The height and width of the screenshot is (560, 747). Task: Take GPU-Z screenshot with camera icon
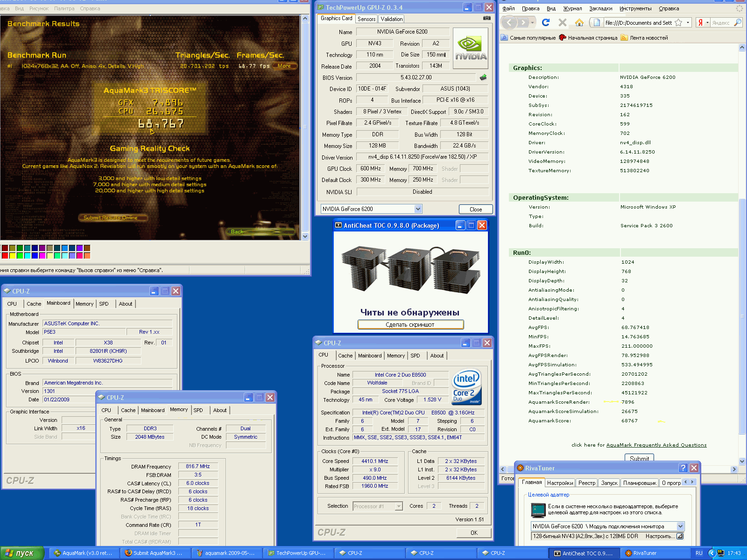[x=487, y=18]
